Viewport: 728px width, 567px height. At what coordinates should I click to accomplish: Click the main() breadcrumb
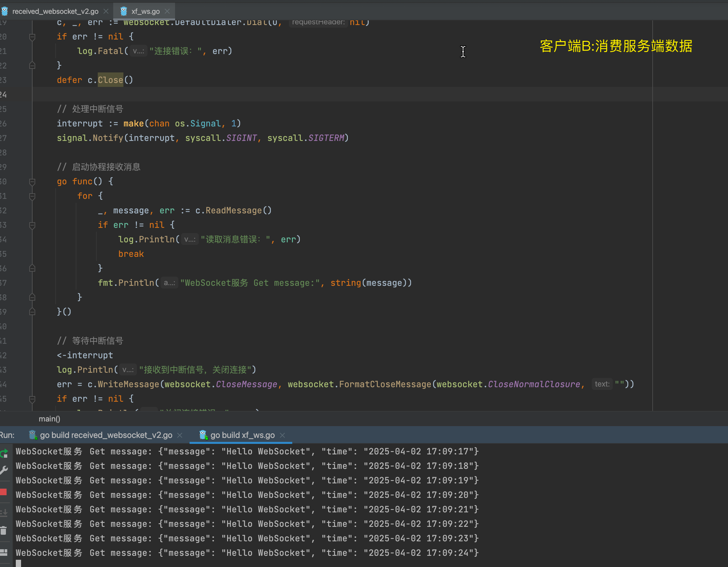tap(49, 419)
